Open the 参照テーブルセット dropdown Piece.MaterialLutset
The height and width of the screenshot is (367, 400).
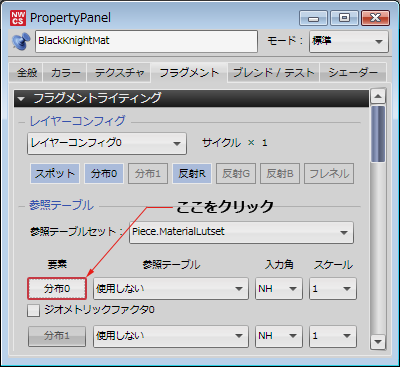click(x=241, y=232)
